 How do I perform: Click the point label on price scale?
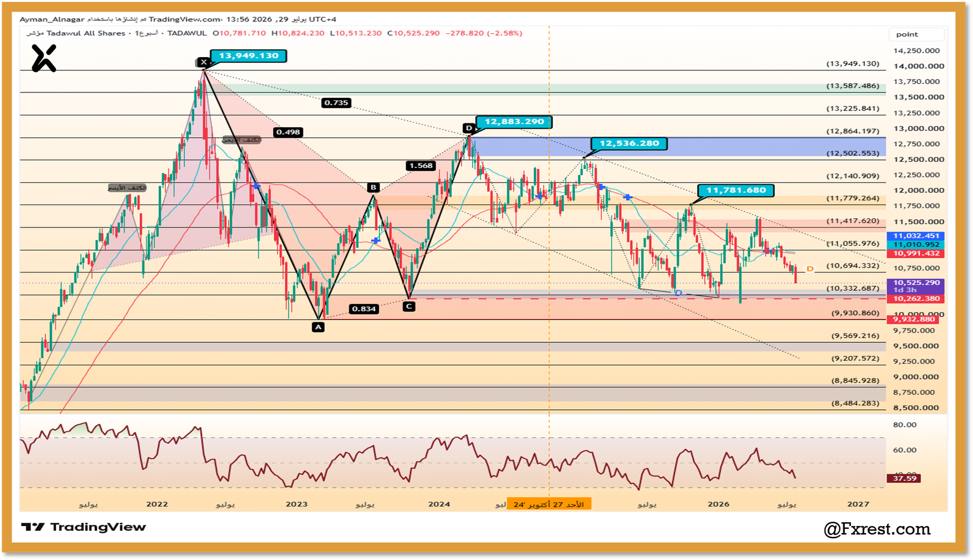click(x=907, y=35)
